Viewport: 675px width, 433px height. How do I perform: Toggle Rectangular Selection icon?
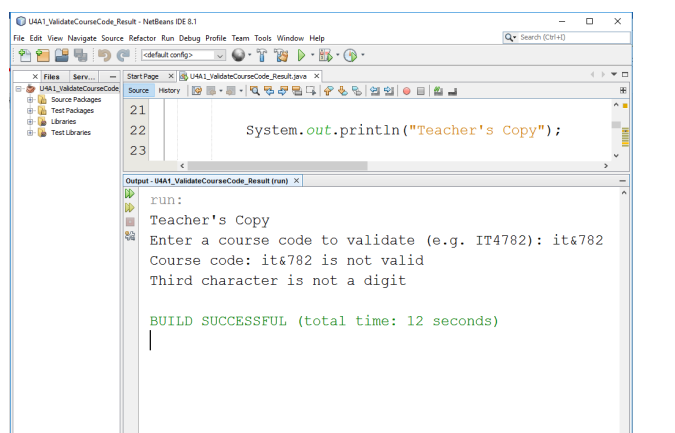(x=311, y=91)
